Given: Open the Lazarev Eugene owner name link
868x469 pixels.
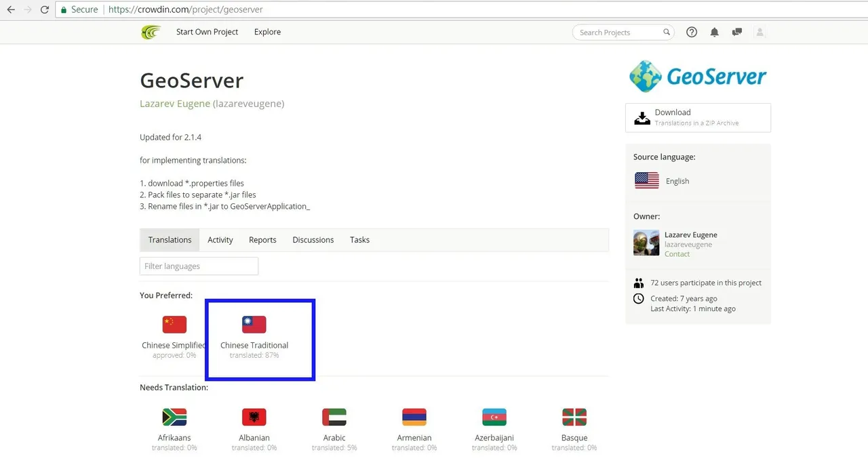Looking at the screenshot, I should tap(690, 234).
